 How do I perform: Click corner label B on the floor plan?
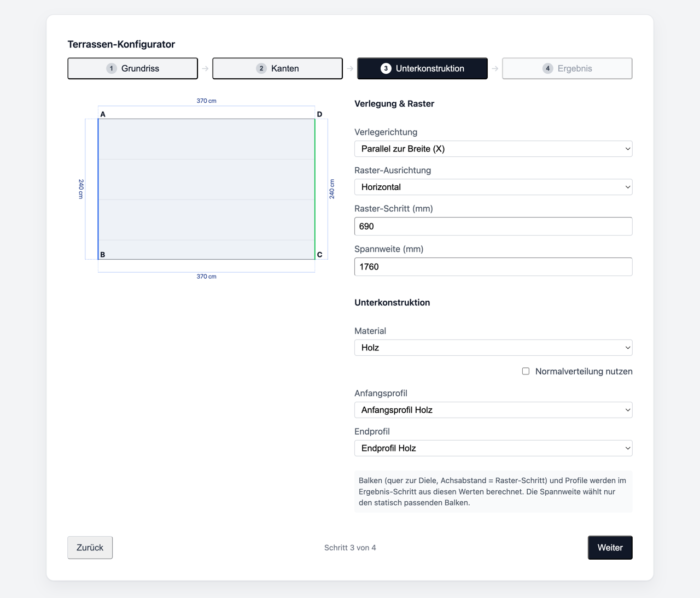[x=103, y=255]
